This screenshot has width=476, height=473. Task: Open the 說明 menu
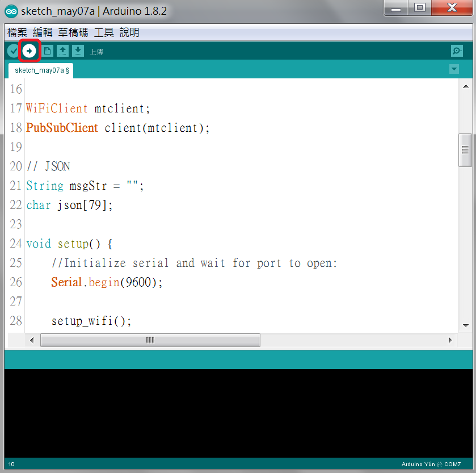129,32
